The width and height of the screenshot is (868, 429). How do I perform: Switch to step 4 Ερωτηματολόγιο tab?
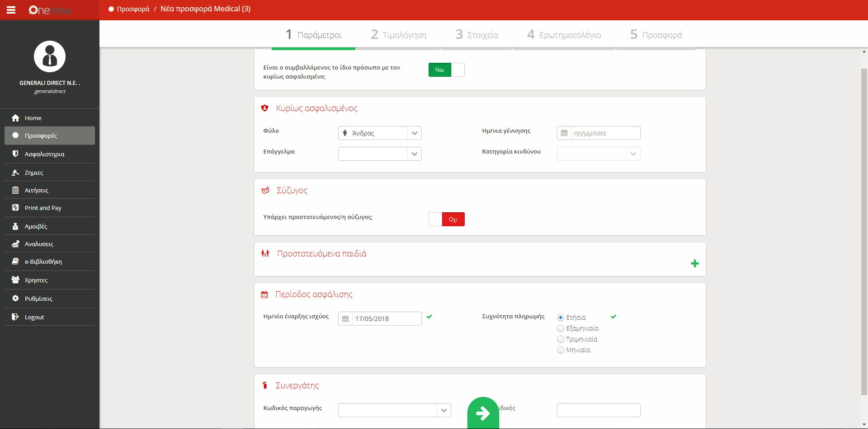[564, 35]
